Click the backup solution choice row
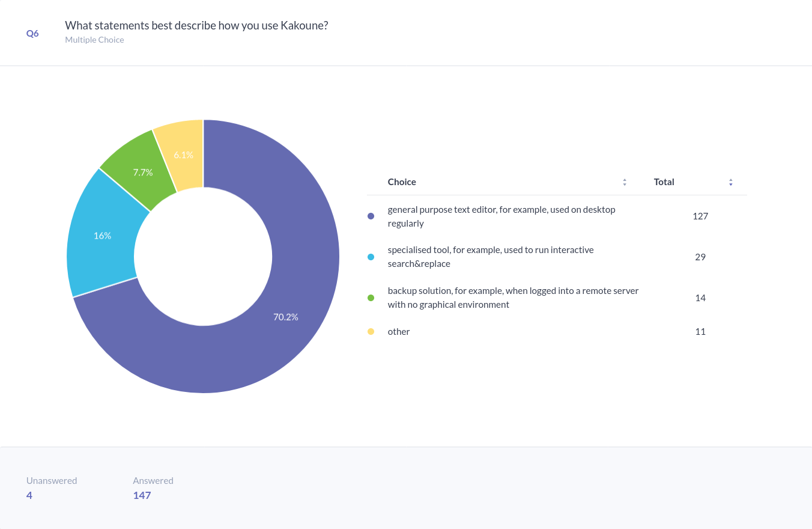 [513, 298]
